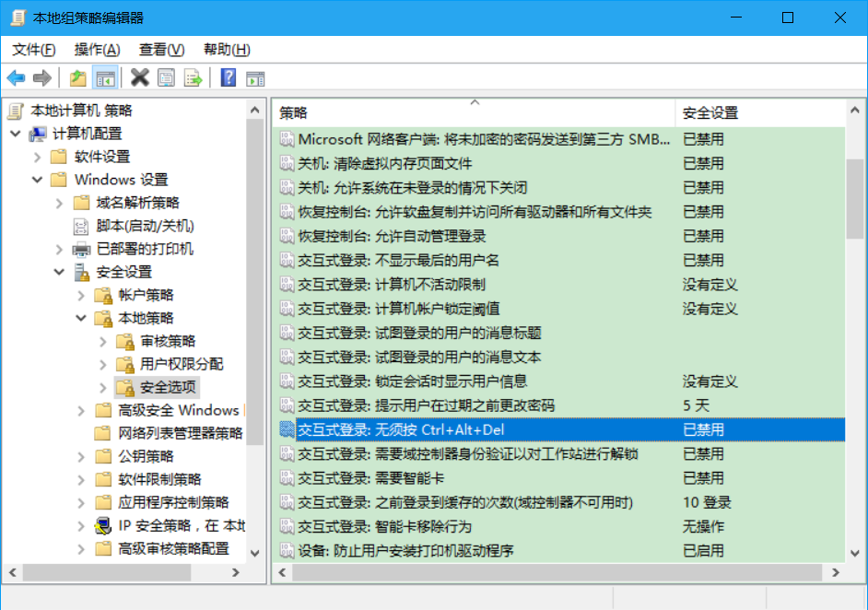Click the Up one level folder icon
The image size is (868, 610).
coord(78,78)
